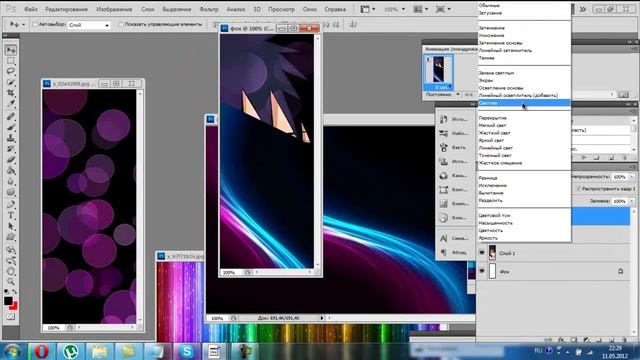Expand panels with the double-arrow button
This screenshot has height=360, width=640.
tap(583, 9)
